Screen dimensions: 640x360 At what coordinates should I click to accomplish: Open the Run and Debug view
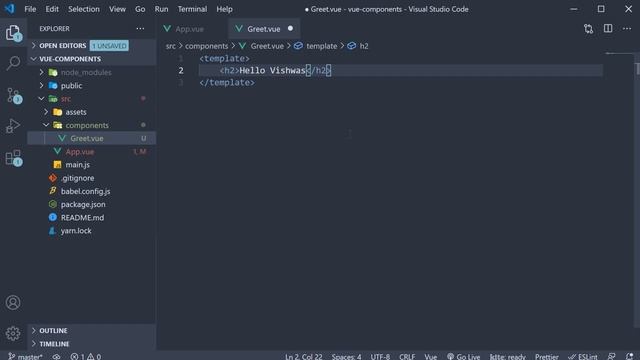(13, 126)
